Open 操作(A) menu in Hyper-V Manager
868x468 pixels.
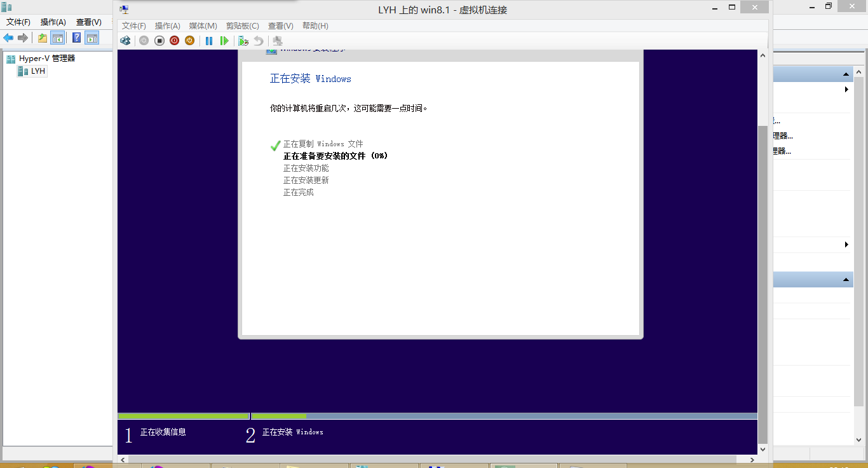tap(53, 22)
